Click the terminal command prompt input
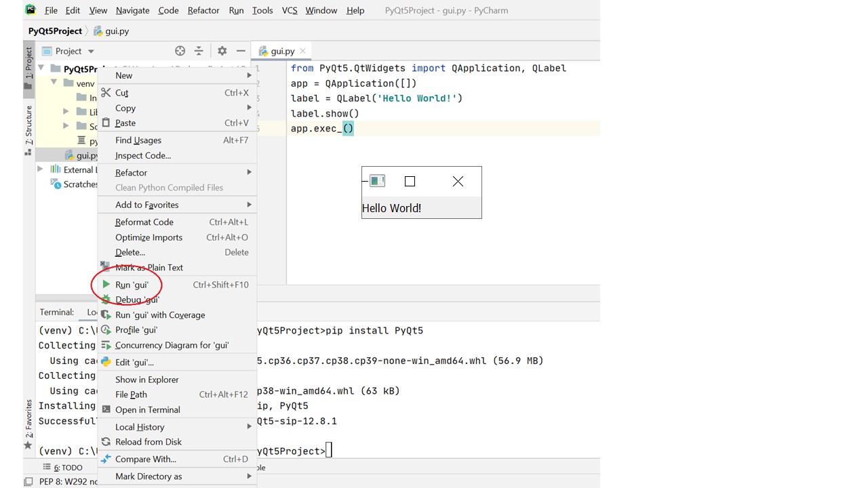 (x=329, y=451)
